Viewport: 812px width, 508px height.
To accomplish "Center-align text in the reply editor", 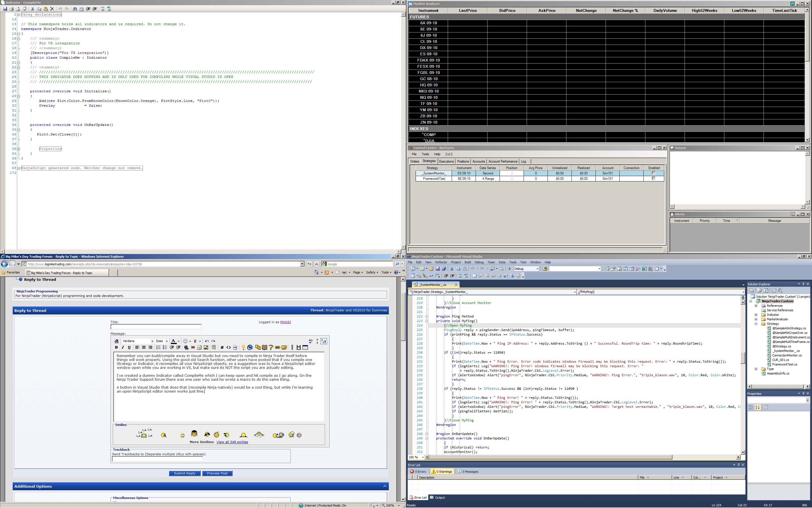I will 144,347.
